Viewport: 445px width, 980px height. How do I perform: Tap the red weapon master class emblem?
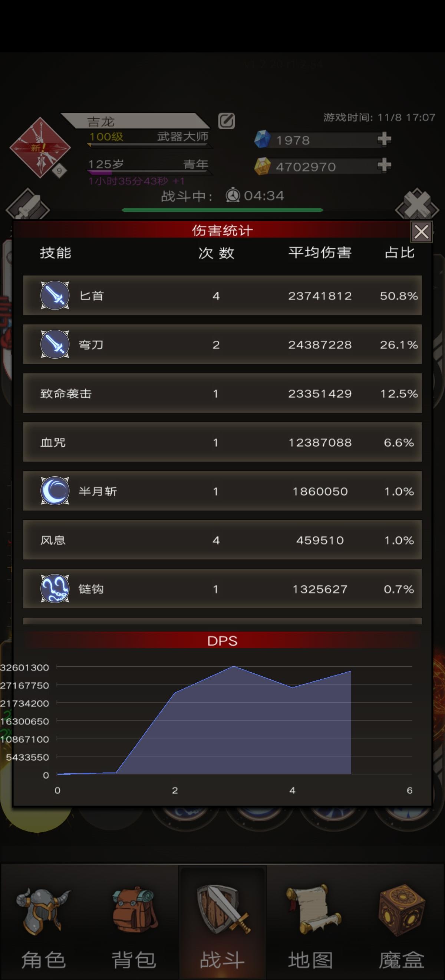(40, 148)
